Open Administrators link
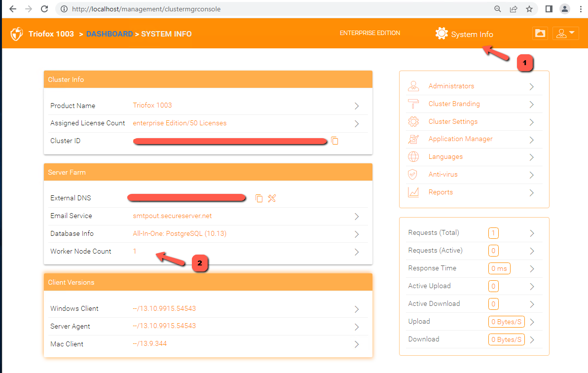The image size is (588, 373). point(451,86)
